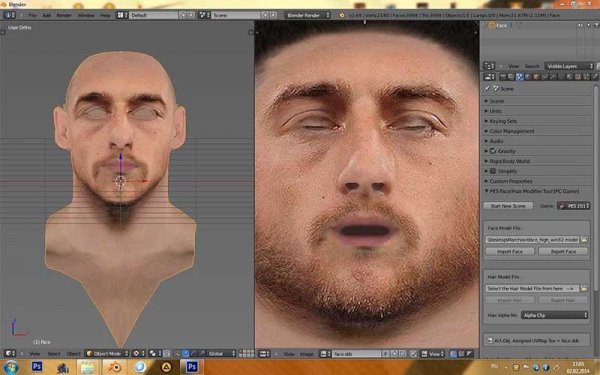Open the Default screen layout field

click(153, 15)
